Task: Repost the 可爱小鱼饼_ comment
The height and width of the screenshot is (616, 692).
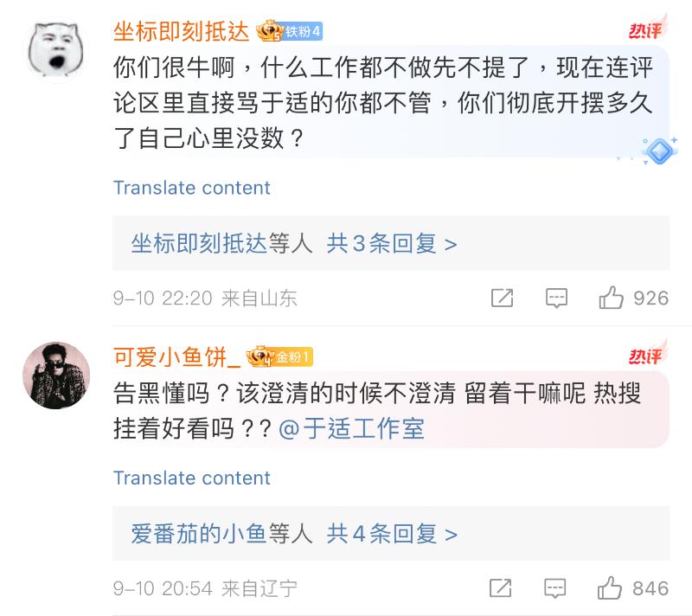Action: coord(502,588)
